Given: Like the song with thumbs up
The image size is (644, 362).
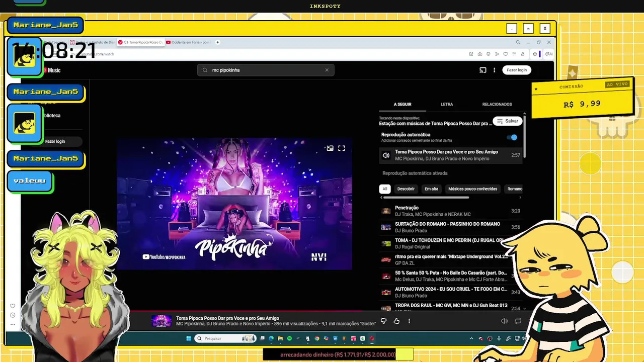Looking at the screenshot, I should pos(396,321).
